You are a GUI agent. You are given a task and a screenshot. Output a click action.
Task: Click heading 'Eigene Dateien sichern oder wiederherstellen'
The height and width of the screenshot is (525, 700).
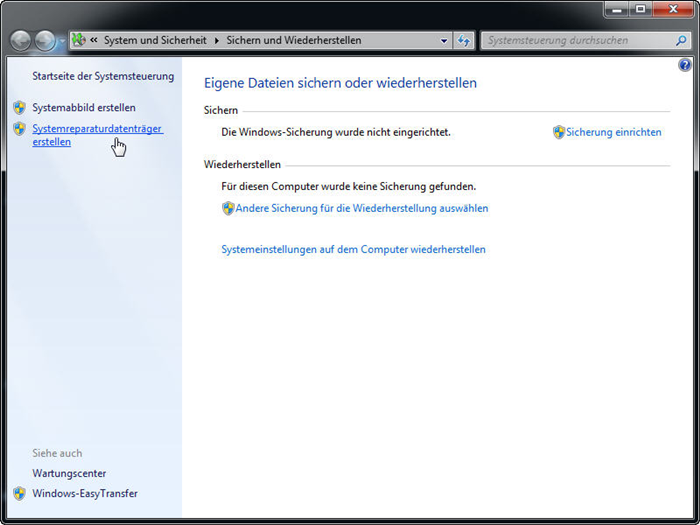(x=340, y=83)
